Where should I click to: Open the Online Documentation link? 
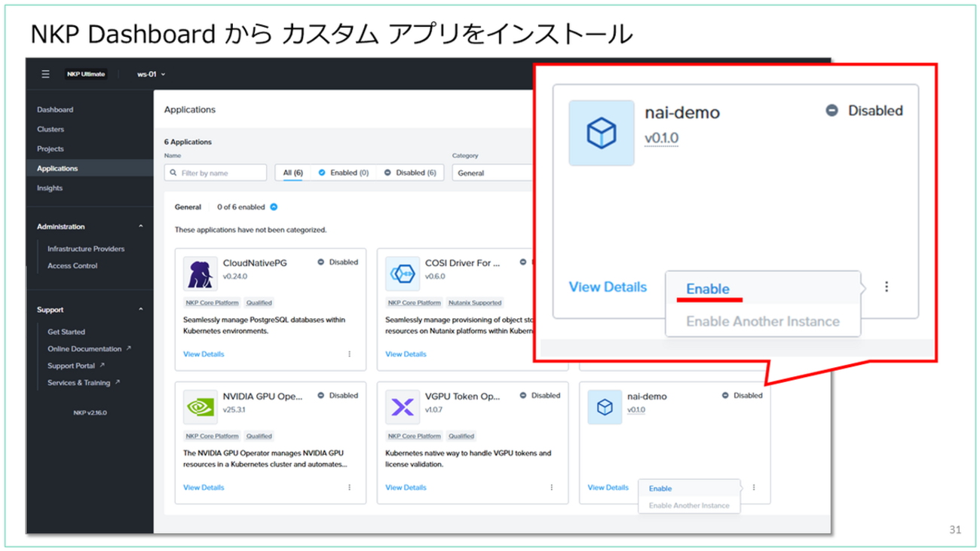84,349
